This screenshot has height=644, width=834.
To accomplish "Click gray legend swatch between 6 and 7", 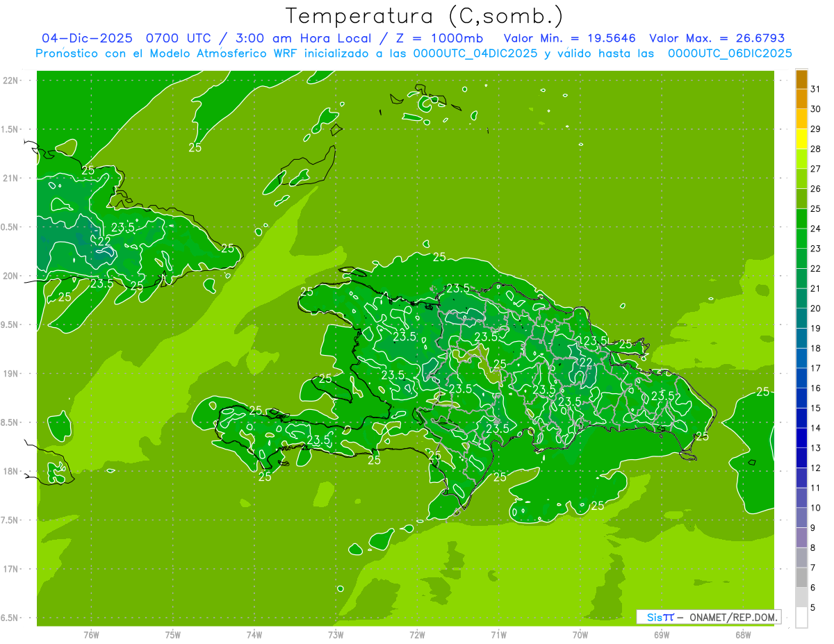I will point(801,578).
